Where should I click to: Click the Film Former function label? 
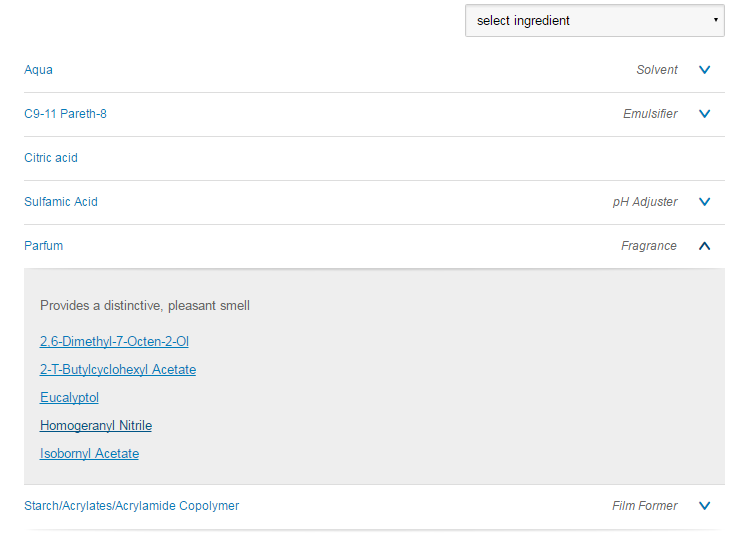pyautogui.click(x=645, y=506)
